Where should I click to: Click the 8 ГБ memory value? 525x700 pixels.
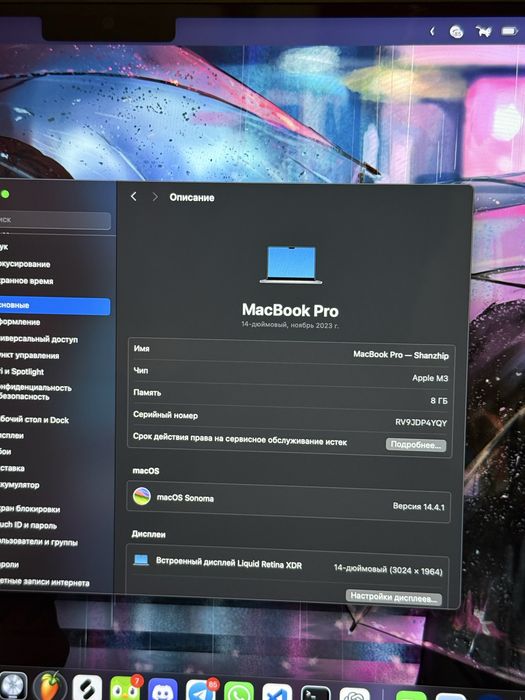(439, 400)
